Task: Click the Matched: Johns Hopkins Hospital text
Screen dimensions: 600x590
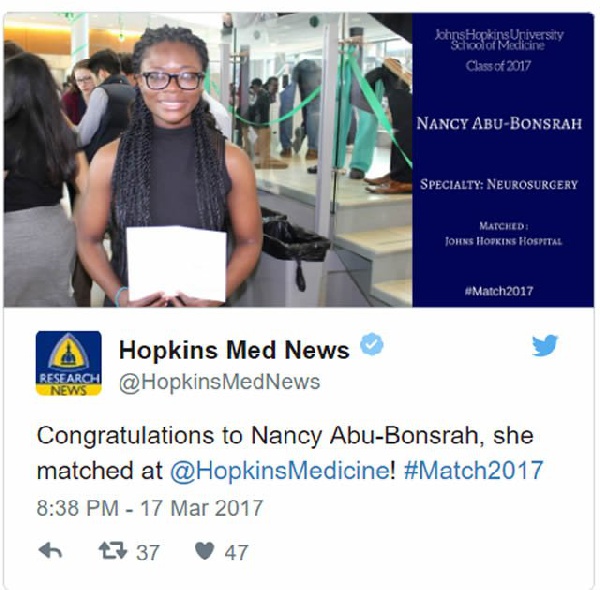Action: [503, 233]
